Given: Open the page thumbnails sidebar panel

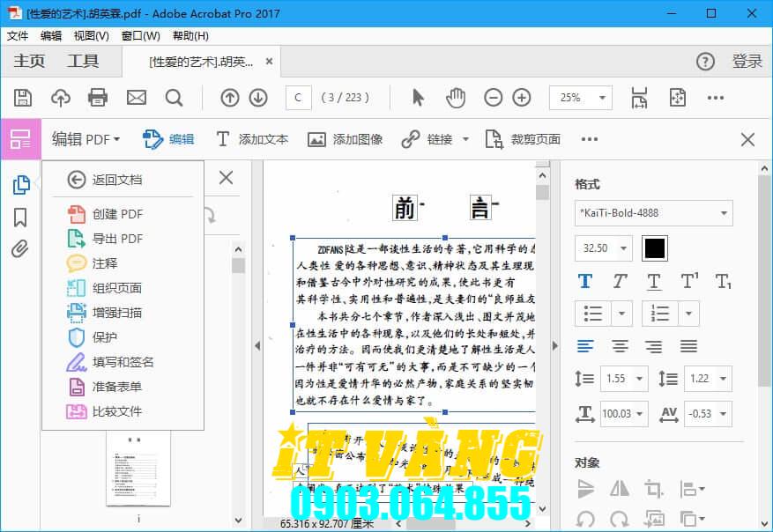Looking at the screenshot, I should pyautogui.click(x=20, y=186).
